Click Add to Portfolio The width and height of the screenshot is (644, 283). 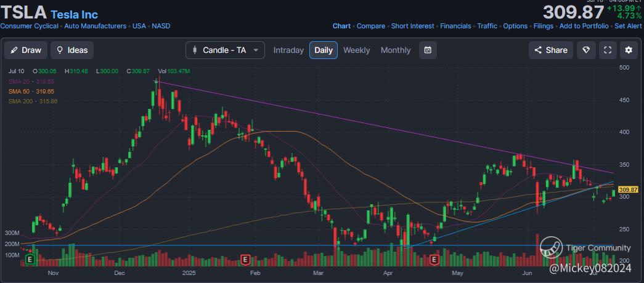pyautogui.click(x=584, y=26)
